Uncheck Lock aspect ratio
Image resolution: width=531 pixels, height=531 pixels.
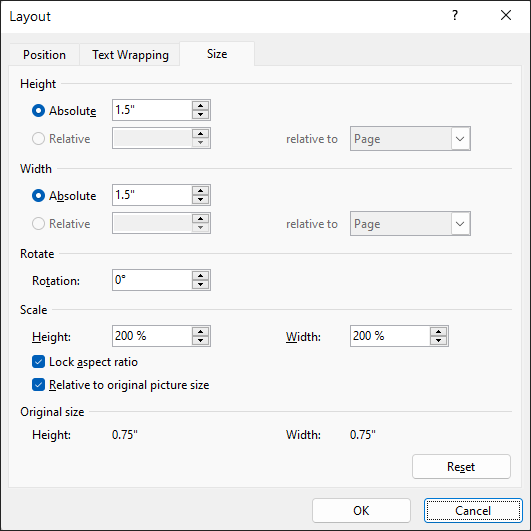coord(38,362)
